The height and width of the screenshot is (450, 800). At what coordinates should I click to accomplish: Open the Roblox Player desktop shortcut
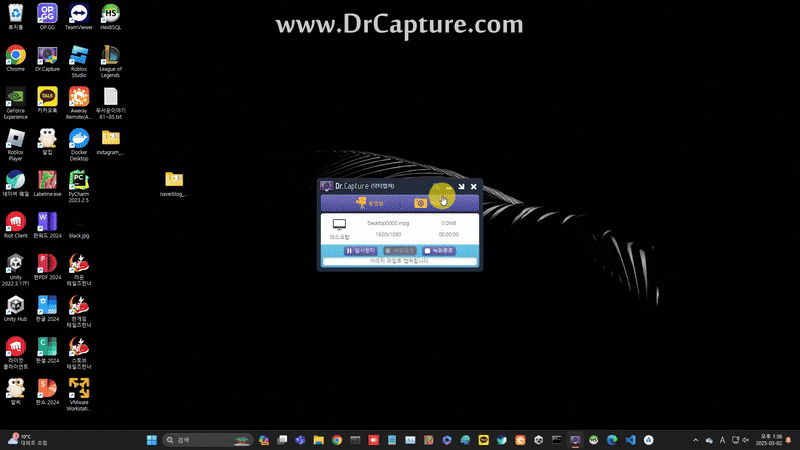pos(16,145)
